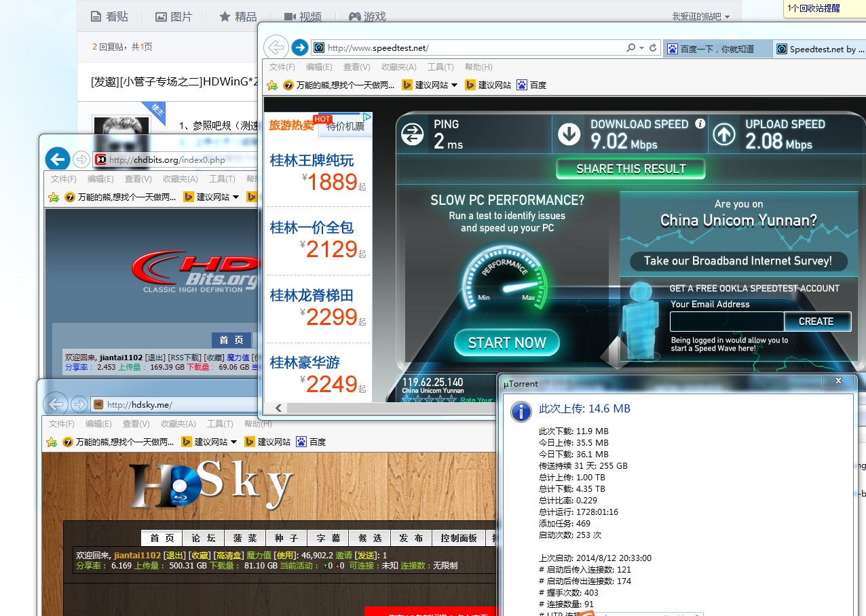Screen dimensions: 866x616
Task: Click back arrow in chdbits.org window
Action: pos(58,159)
